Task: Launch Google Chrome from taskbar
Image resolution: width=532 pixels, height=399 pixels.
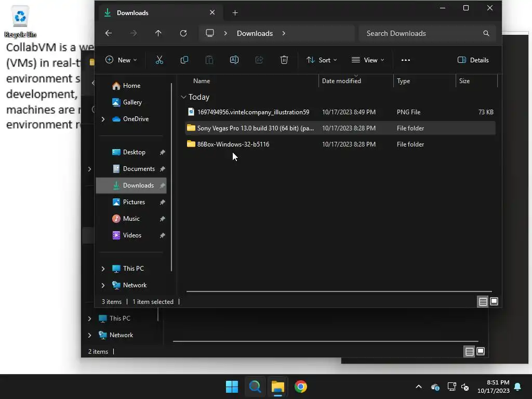Action: [x=301, y=387]
